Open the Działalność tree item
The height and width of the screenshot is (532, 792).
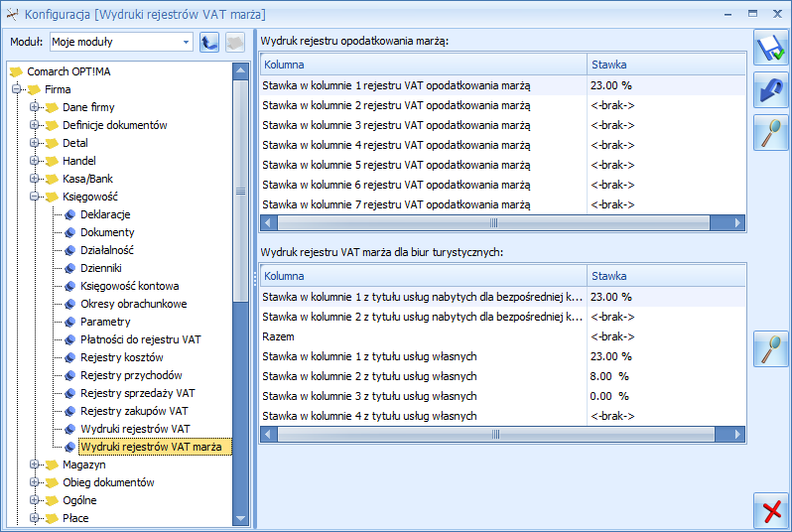[x=107, y=250]
